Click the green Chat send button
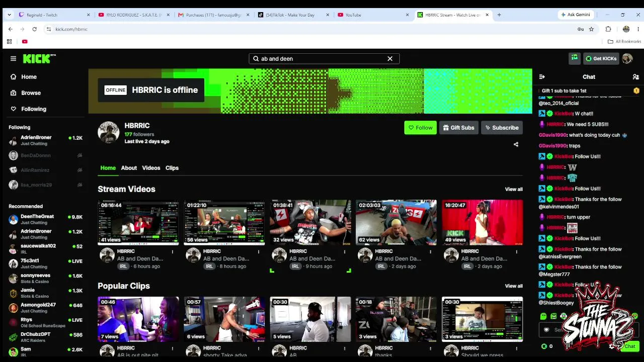The image size is (644, 362). 629,346
